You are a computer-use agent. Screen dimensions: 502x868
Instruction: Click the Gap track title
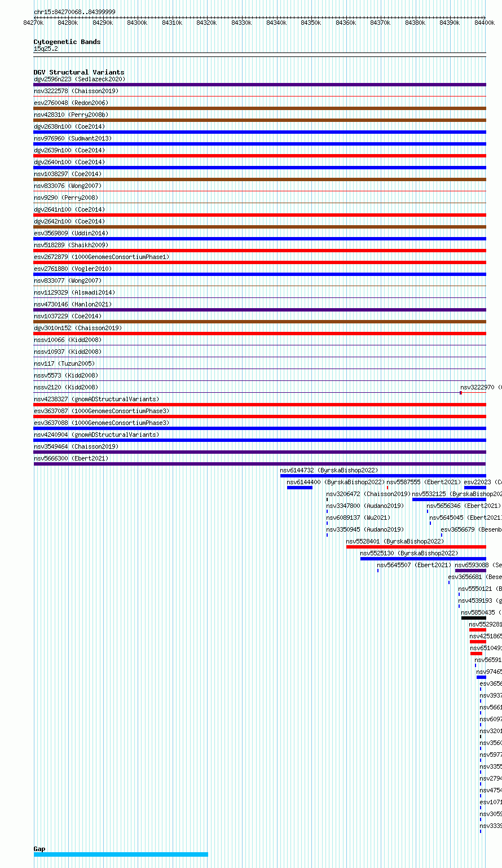(x=39, y=849)
